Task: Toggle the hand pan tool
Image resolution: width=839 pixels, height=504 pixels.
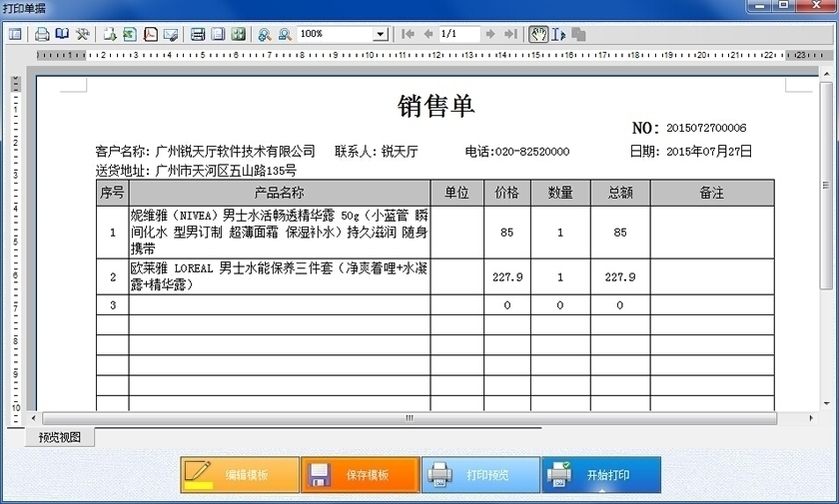Action: (538, 34)
